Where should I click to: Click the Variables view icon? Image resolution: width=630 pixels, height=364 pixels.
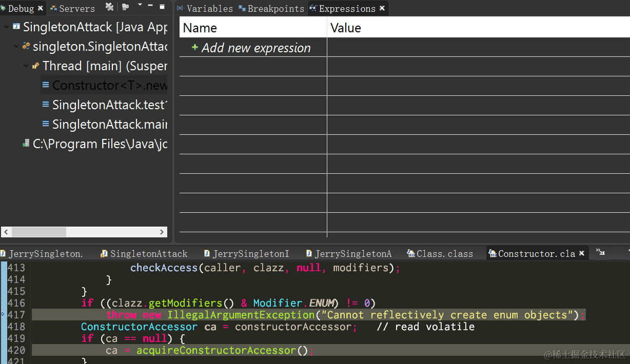pos(180,8)
